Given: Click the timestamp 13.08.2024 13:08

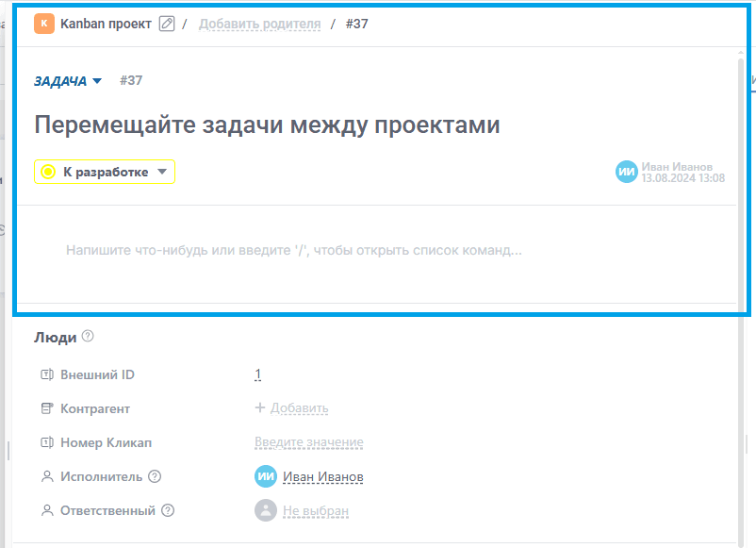Looking at the screenshot, I should coord(682,178).
